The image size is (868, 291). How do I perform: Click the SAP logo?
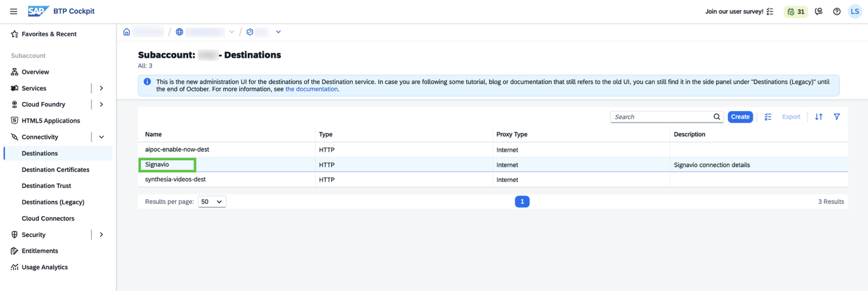point(38,11)
